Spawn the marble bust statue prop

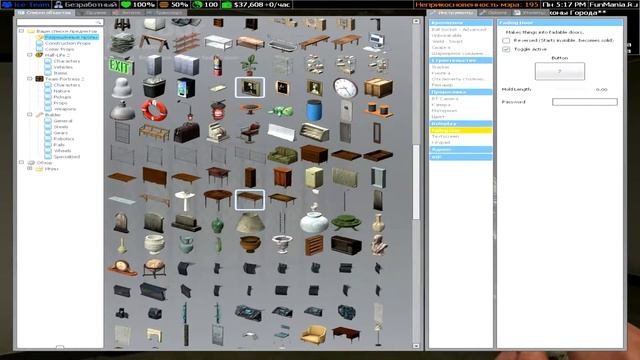[x=378, y=245]
